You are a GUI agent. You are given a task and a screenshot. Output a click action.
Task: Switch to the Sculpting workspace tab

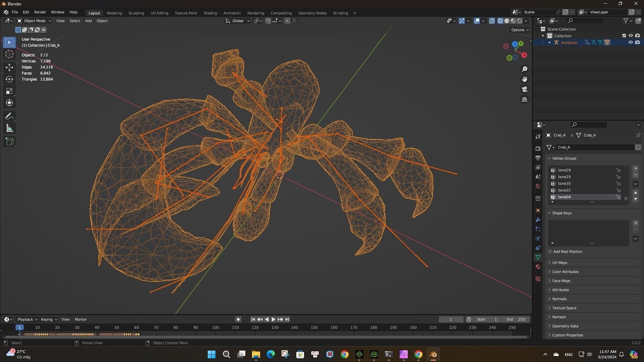(136, 13)
